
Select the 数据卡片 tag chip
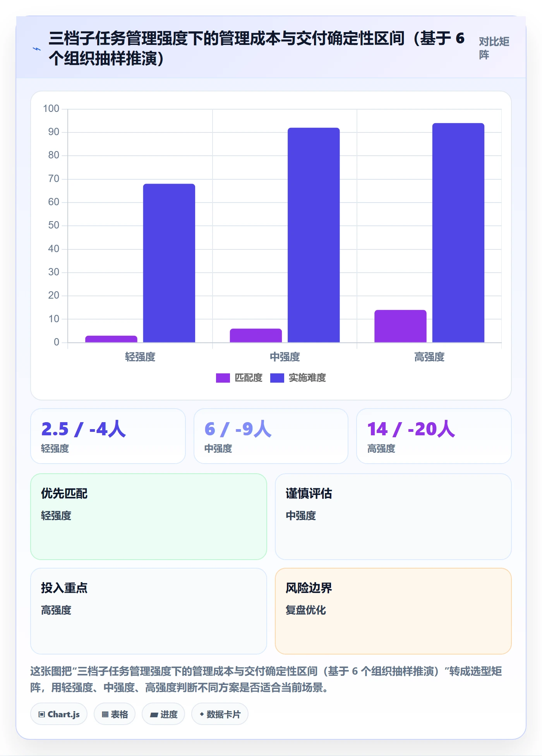[220, 714]
